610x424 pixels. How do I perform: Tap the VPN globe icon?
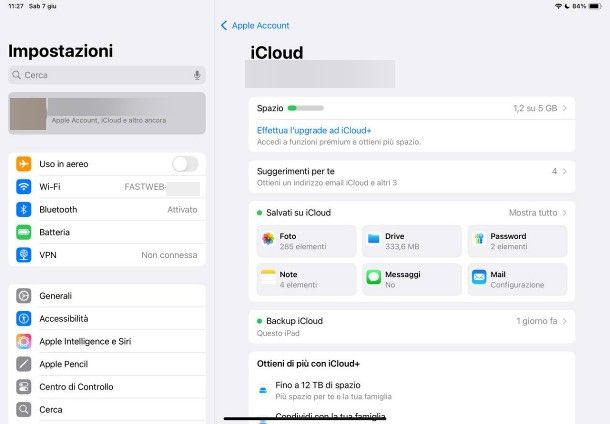pyautogui.click(x=24, y=255)
